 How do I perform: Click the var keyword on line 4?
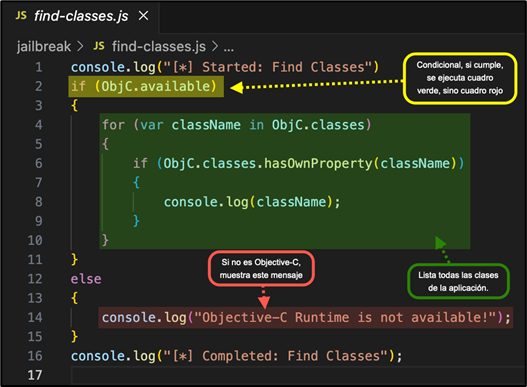click(152, 125)
